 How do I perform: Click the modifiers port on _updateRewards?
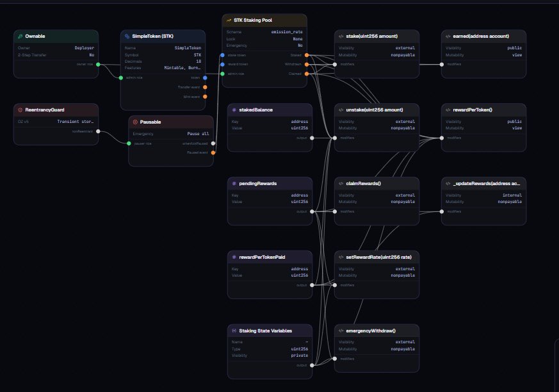point(442,211)
